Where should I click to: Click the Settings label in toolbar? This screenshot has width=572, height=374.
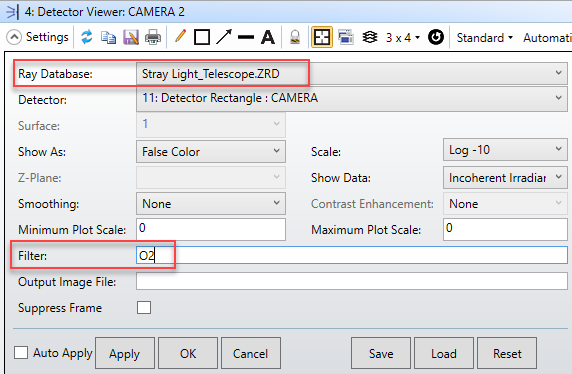click(x=47, y=37)
